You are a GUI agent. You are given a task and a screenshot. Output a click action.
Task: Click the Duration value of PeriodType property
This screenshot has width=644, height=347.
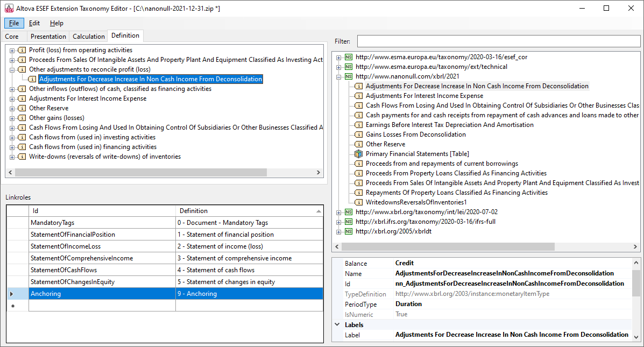(x=408, y=304)
